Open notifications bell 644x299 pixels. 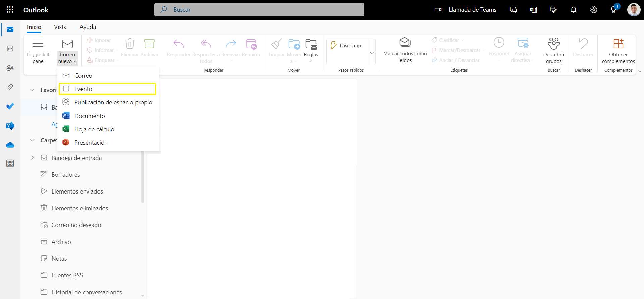coord(574,10)
